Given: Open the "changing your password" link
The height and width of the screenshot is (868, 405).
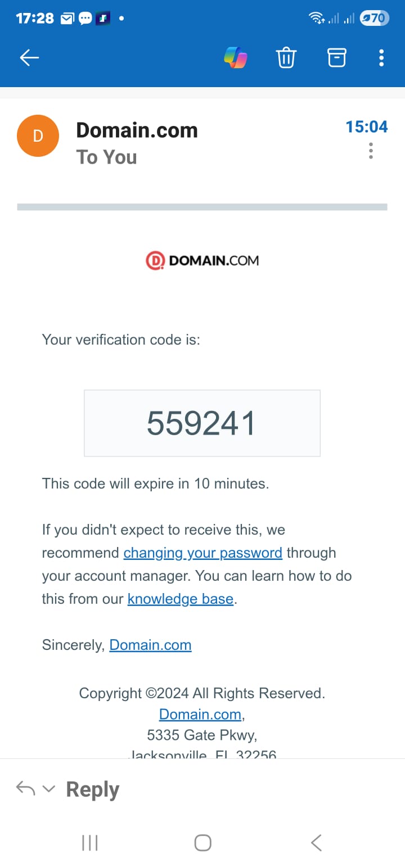Looking at the screenshot, I should coord(202,553).
